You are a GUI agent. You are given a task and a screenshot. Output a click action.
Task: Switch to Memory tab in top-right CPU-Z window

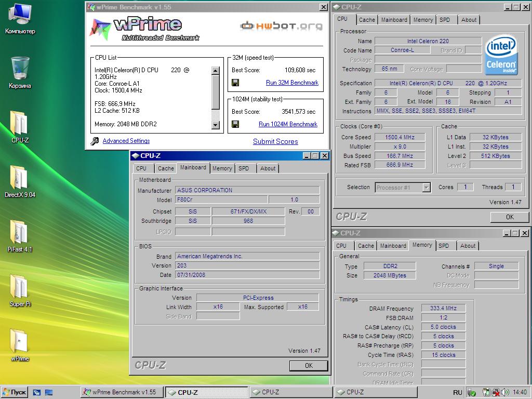(423, 20)
